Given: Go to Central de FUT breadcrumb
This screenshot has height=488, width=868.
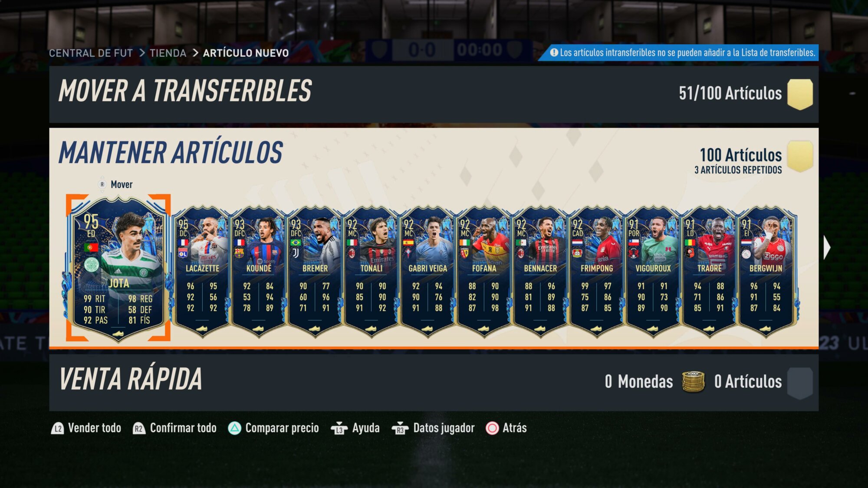Looking at the screenshot, I should (x=91, y=53).
